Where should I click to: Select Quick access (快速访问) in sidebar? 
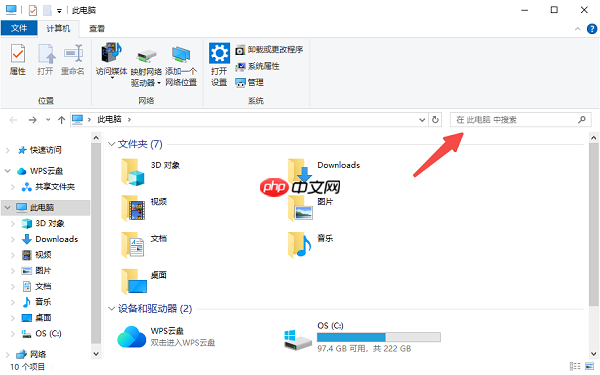[x=40, y=150]
